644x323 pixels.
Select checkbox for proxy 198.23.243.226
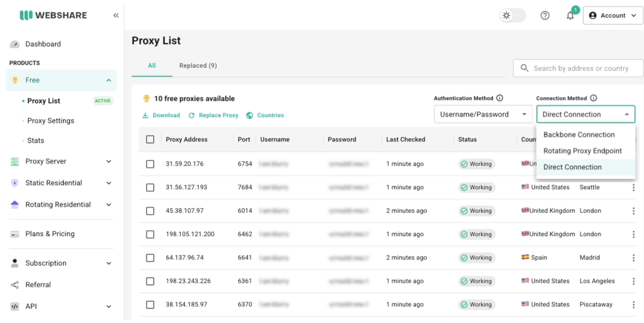point(150,281)
